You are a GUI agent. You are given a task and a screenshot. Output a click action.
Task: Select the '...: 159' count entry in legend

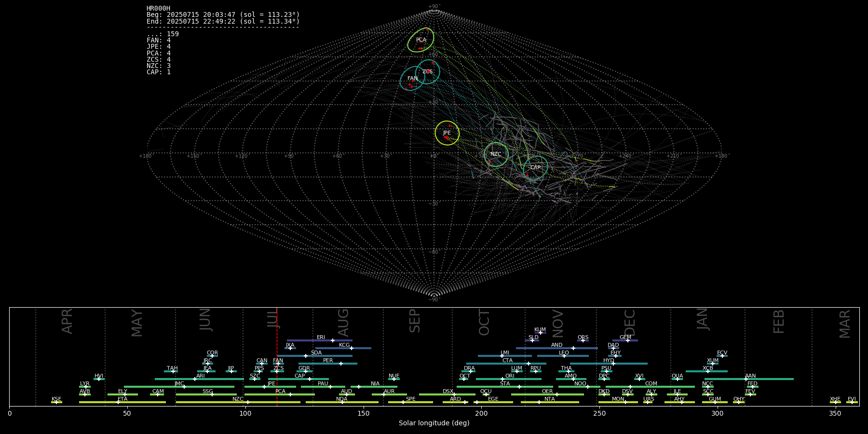tap(163, 34)
